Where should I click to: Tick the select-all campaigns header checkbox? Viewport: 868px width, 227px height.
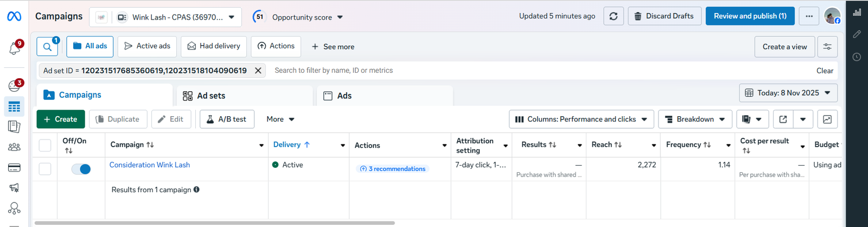(x=45, y=146)
